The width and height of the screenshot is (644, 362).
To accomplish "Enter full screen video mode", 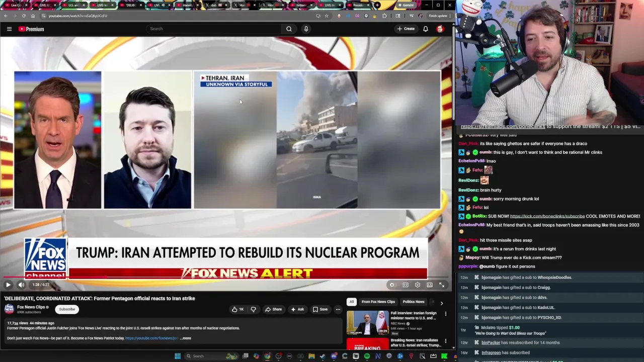I will point(442,285).
